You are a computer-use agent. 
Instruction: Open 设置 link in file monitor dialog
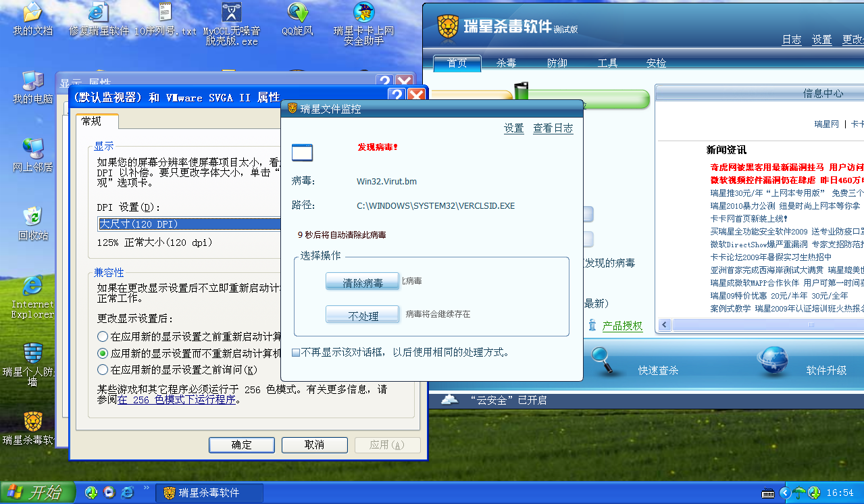[514, 128]
